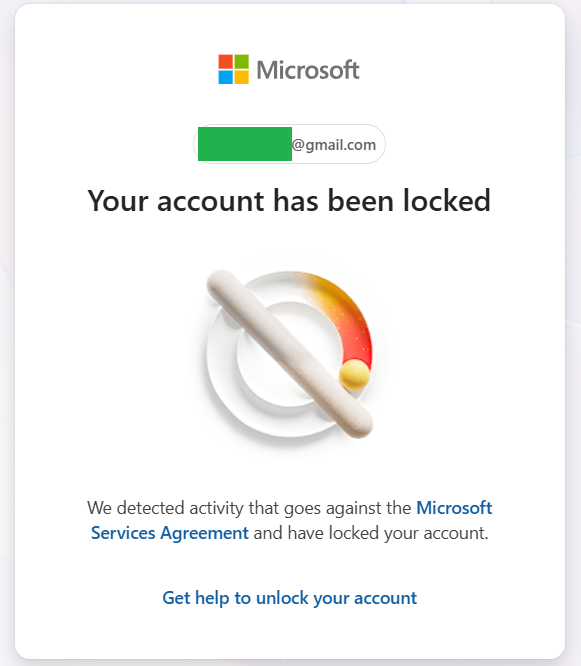
Task: Click the diagonal bar across the ring
Action: click(x=290, y=353)
